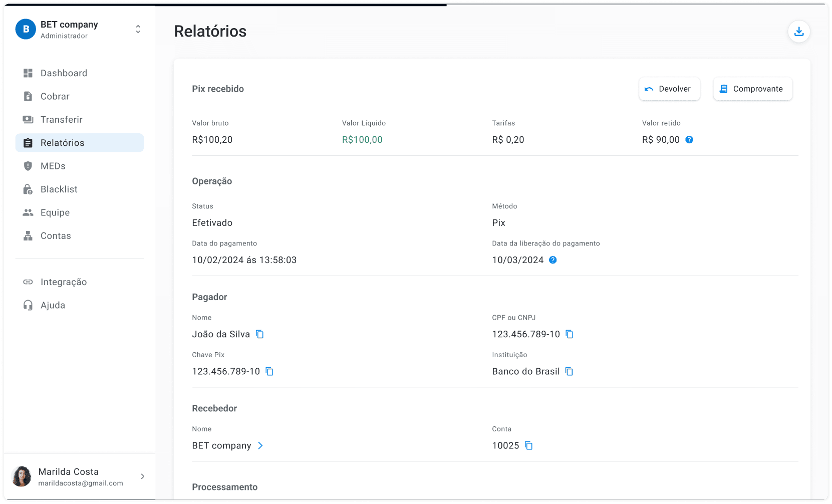
Task: Open Marilda Costa profile chevron
Action: tap(143, 476)
